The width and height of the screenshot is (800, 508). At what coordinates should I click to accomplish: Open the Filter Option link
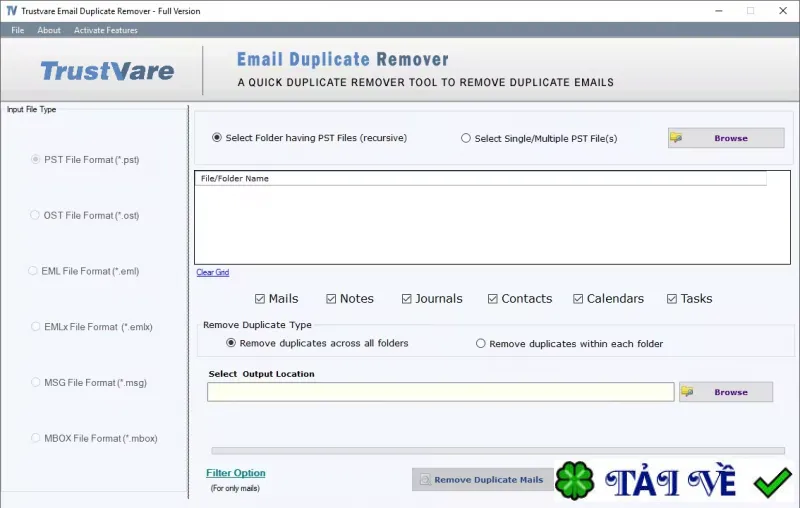pyautogui.click(x=236, y=473)
